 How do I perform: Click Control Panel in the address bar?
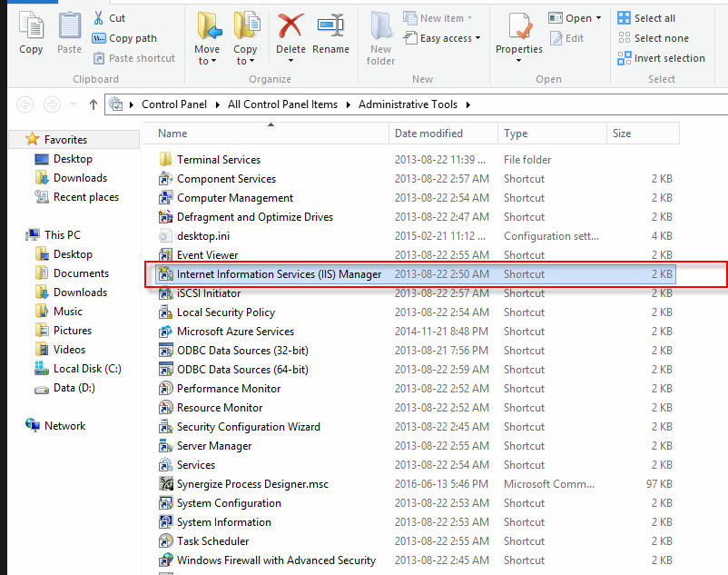click(174, 104)
